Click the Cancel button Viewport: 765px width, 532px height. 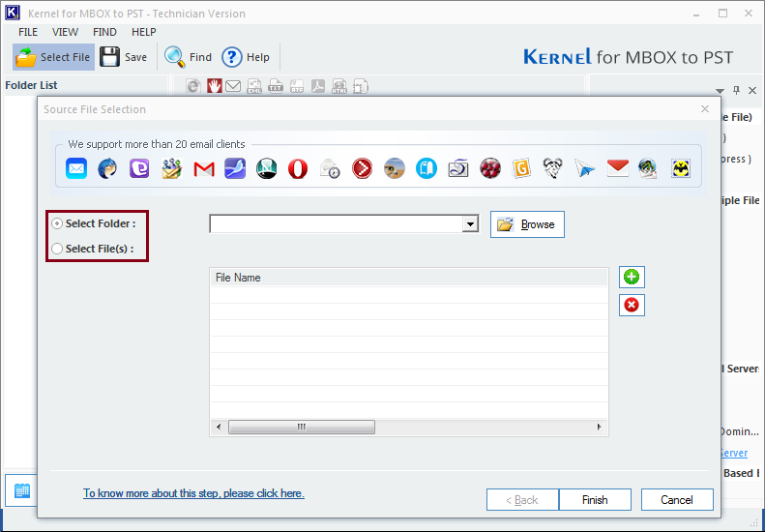(677, 500)
